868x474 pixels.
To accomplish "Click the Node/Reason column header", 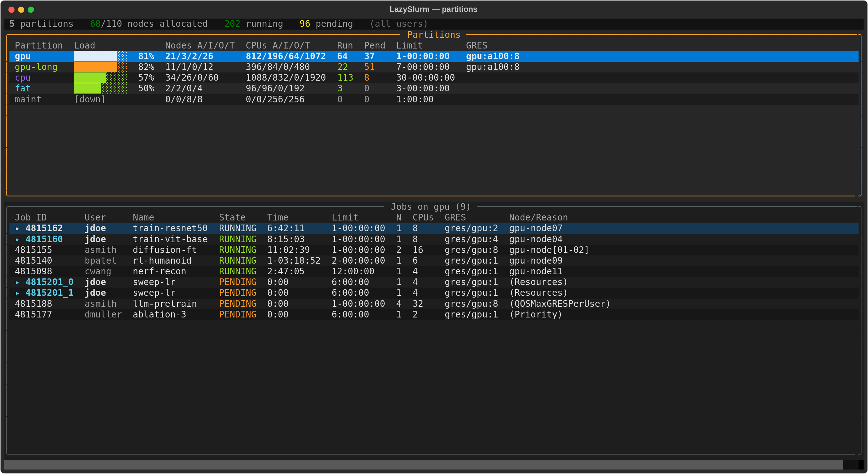I will tap(538, 217).
